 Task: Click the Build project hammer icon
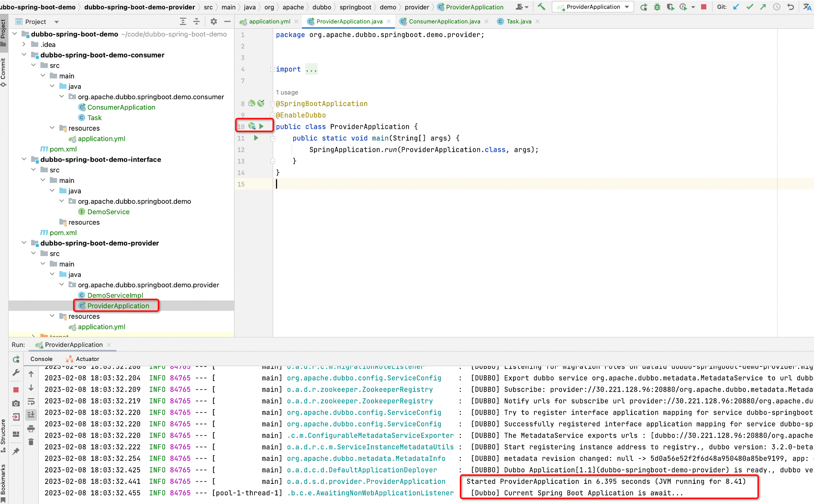tap(541, 7)
